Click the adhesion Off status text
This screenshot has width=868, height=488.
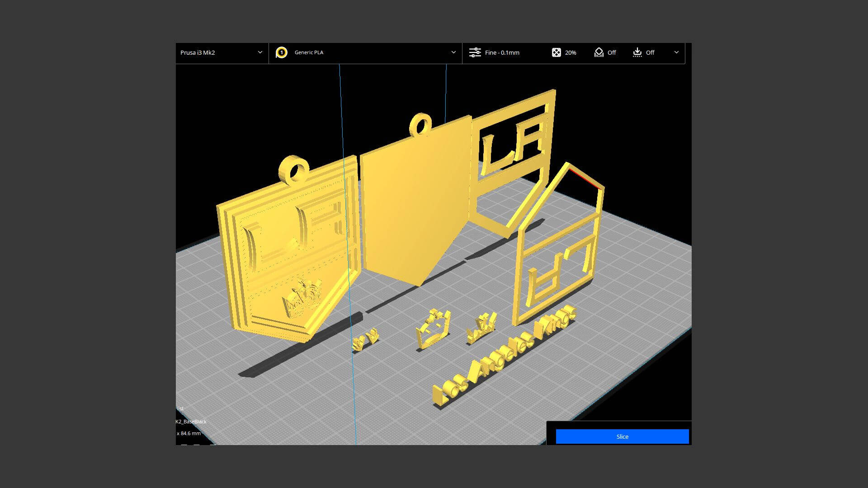click(x=650, y=52)
